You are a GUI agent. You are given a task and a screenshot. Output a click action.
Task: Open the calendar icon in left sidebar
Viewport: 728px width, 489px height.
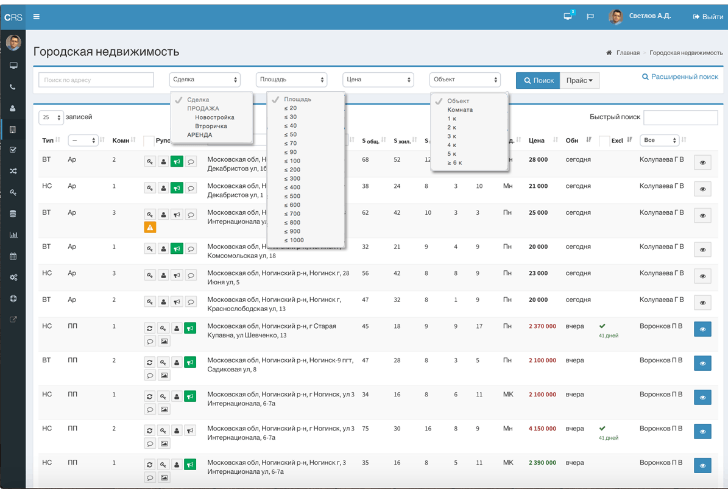pos(13,256)
